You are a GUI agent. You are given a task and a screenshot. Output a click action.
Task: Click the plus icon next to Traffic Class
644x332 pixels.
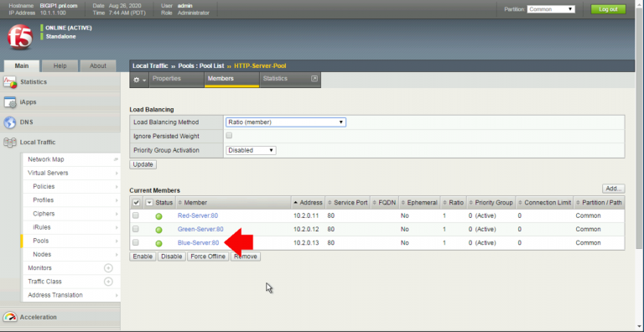click(108, 282)
